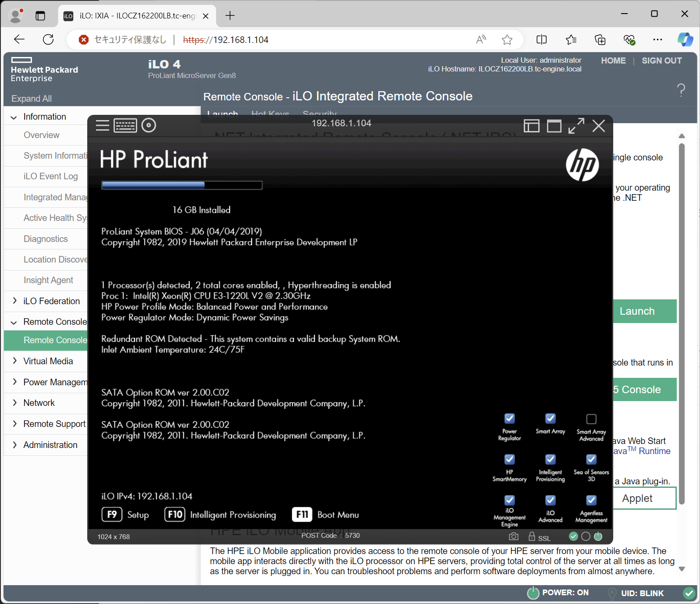Click the green Launch button
The width and height of the screenshot is (700, 604).
point(644,311)
